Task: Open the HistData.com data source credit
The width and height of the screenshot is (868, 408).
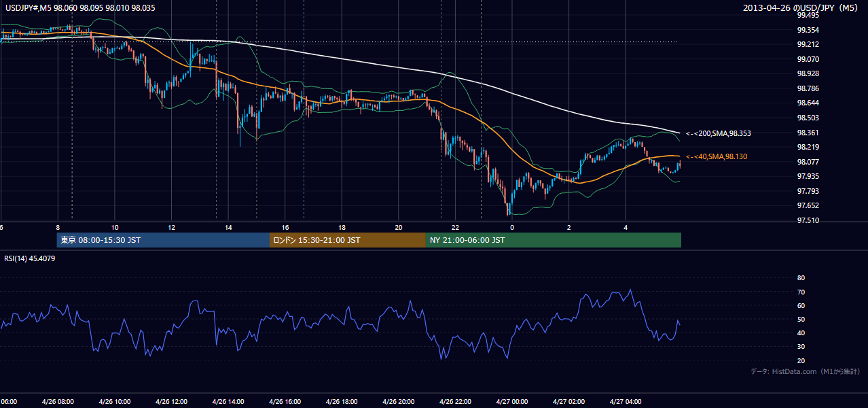Action: coord(805,371)
